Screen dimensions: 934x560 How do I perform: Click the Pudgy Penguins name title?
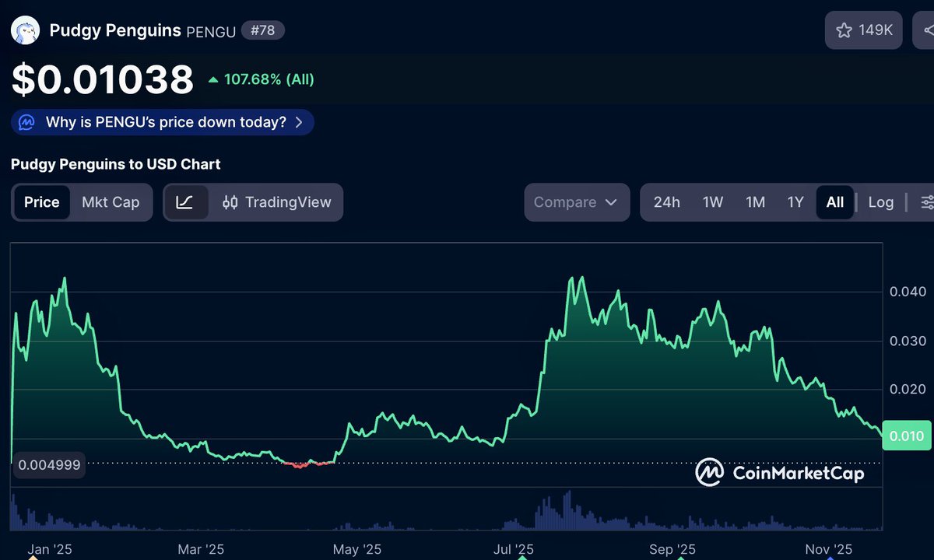click(x=115, y=30)
